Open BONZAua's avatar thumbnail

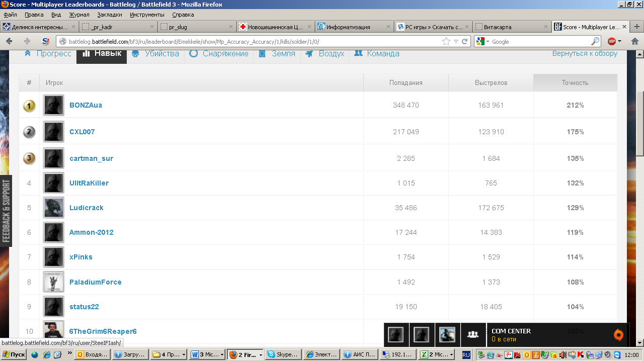pos(53,106)
